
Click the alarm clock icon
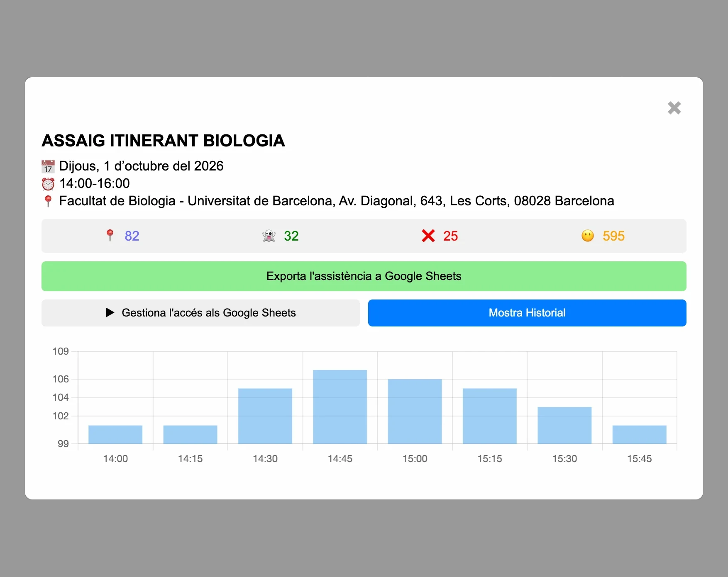pos(48,184)
